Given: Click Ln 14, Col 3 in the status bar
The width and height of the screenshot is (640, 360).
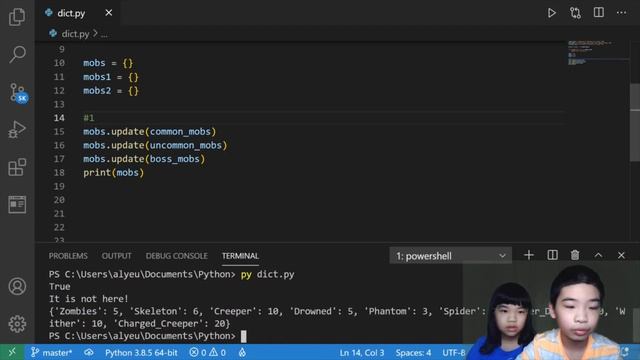Looking at the screenshot, I should tap(362, 352).
